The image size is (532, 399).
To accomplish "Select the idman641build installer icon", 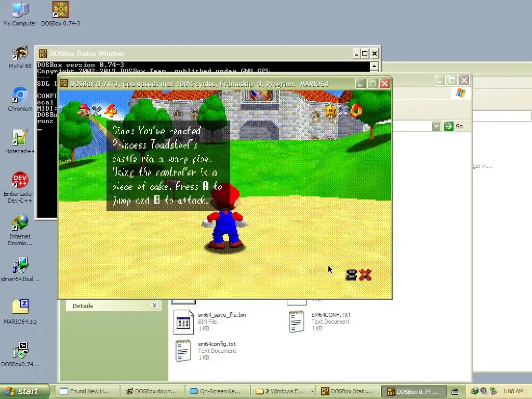I will [x=20, y=270].
